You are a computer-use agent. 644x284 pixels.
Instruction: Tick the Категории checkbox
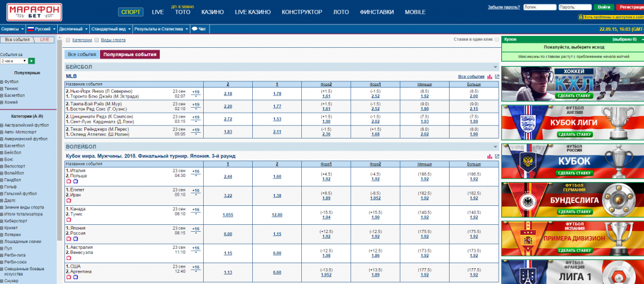(x=68, y=40)
